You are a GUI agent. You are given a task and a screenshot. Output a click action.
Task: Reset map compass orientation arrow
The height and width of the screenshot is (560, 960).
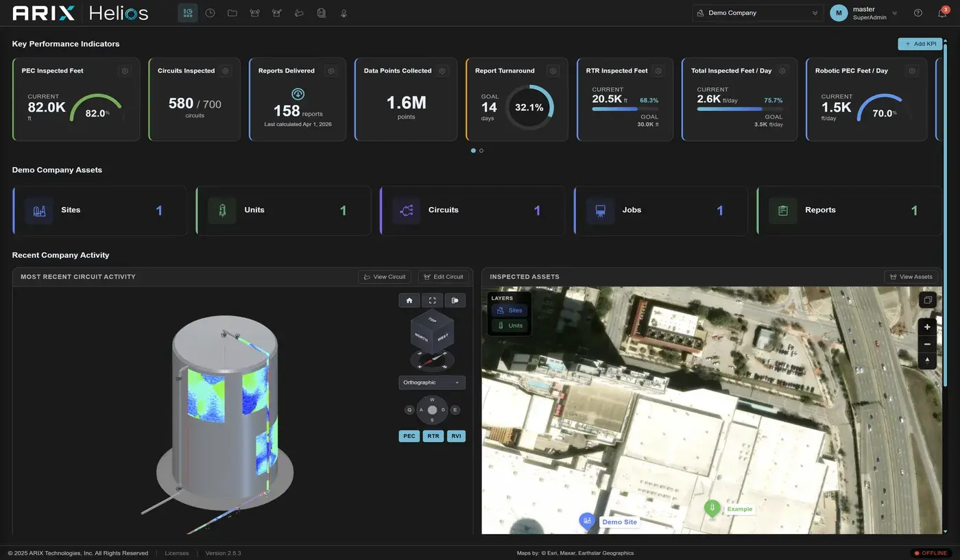point(927,361)
